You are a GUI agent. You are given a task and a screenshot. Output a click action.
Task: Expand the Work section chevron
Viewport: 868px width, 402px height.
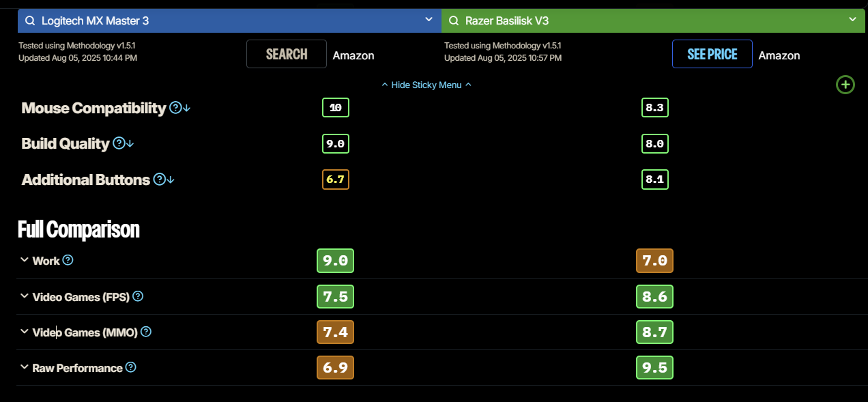[25, 260]
